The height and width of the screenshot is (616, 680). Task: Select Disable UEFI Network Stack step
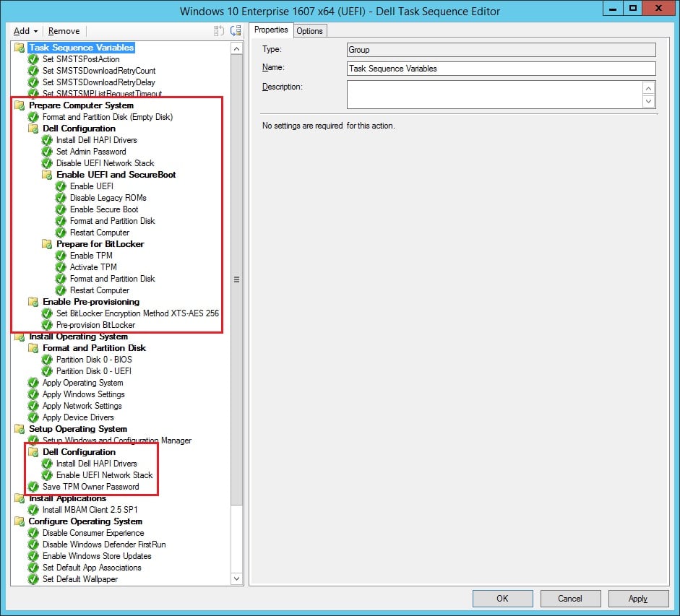[x=105, y=163]
